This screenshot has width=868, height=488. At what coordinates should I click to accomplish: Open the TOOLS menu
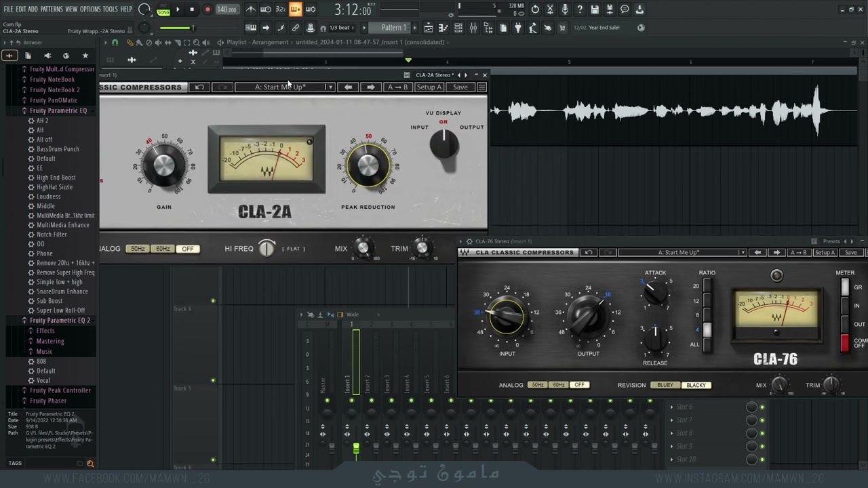click(x=110, y=9)
